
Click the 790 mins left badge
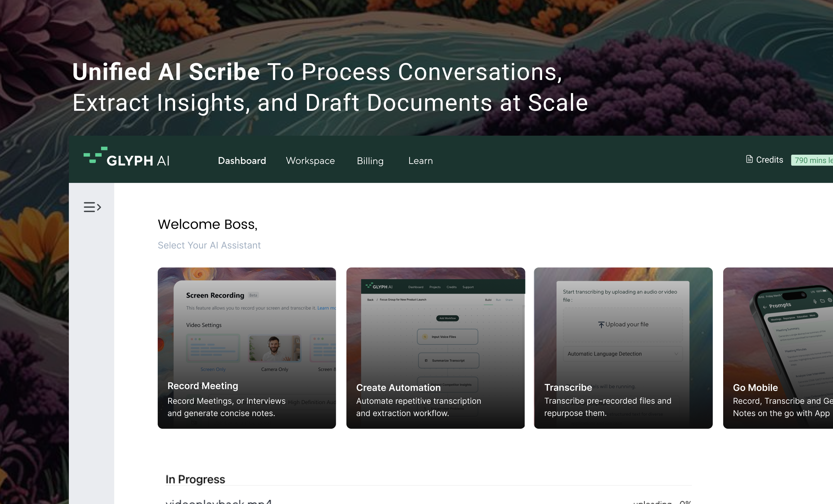[813, 160]
